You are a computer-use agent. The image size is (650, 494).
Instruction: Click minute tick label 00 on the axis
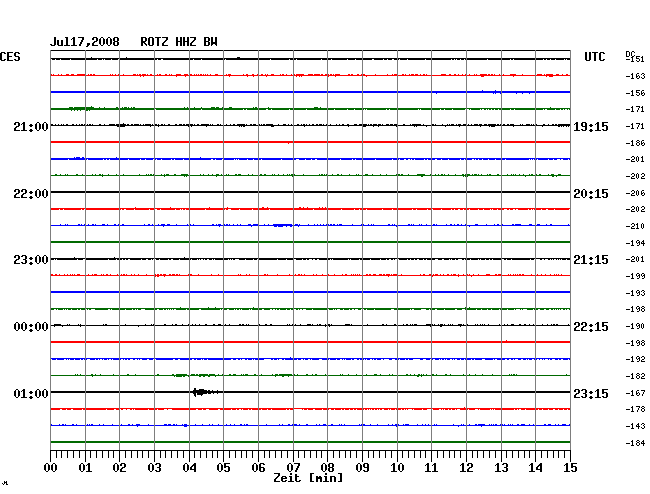[51, 468]
